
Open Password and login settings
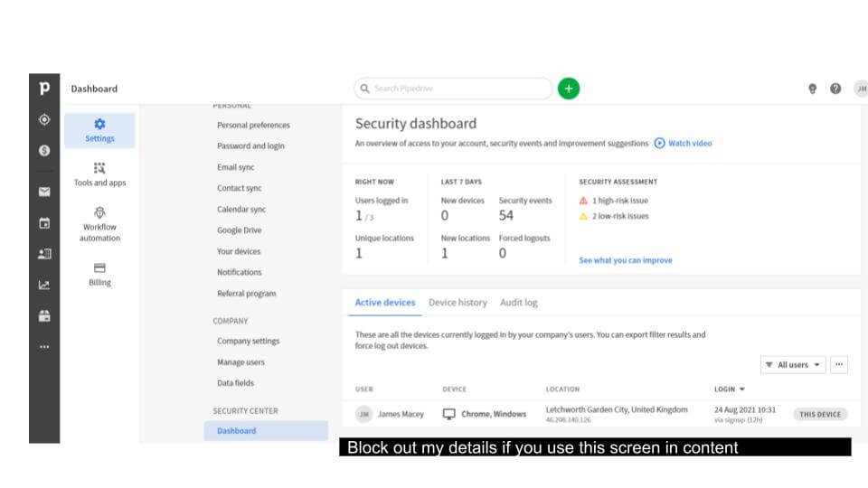click(250, 146)
